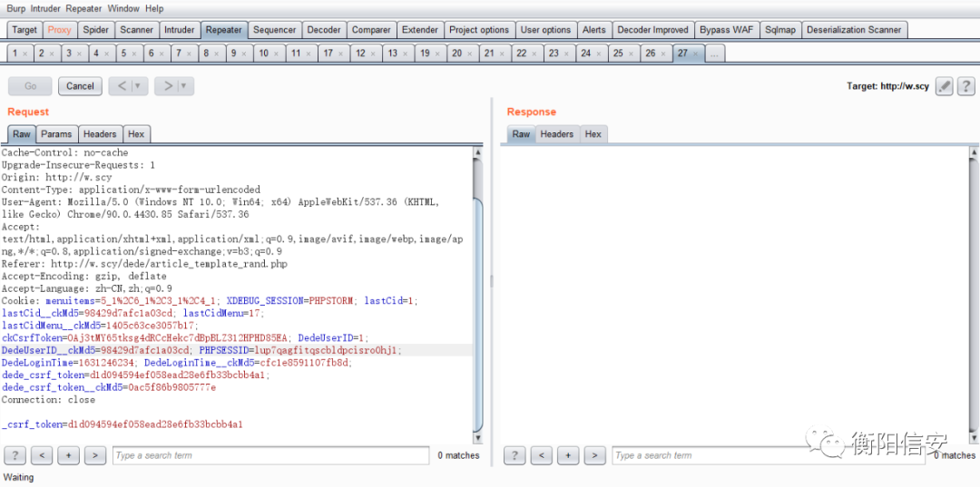Go to next match in response search
This screenshot has height=487, width=980.
[595, 455]
